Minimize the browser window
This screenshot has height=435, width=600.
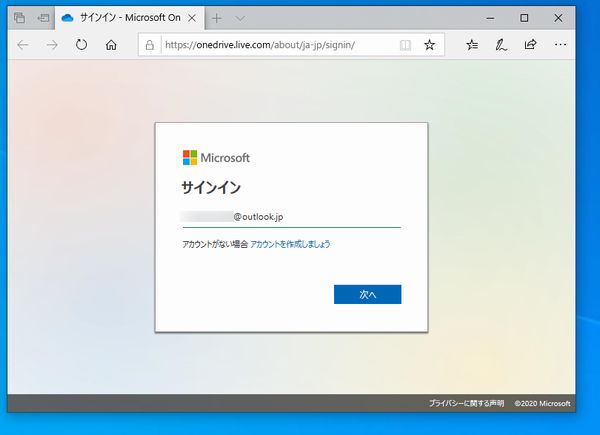[490, 18]
